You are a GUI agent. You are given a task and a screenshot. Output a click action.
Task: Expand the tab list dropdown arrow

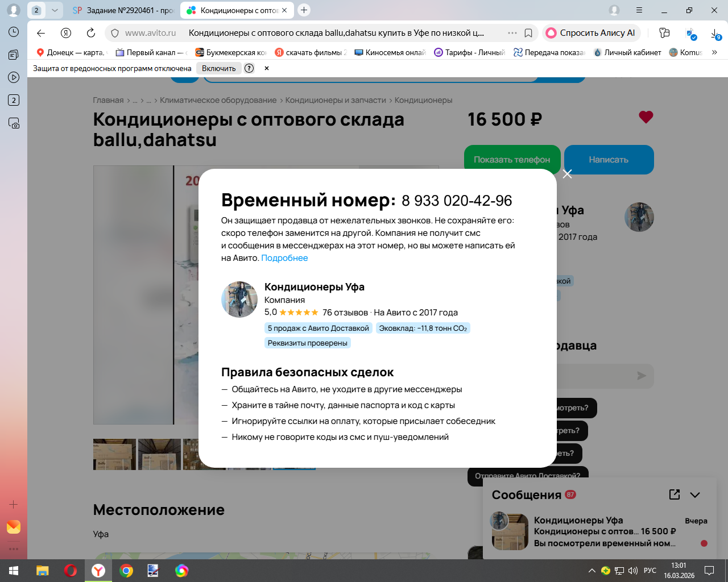[55, 10]
